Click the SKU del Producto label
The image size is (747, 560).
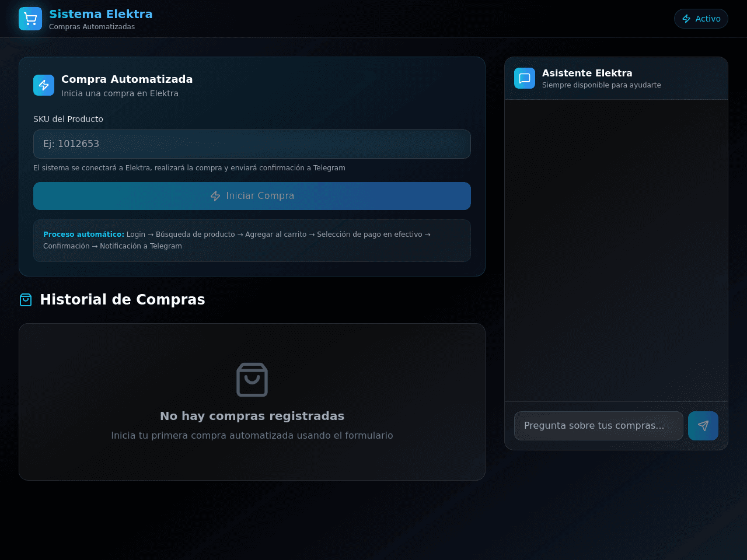click(x=68, y=119)
